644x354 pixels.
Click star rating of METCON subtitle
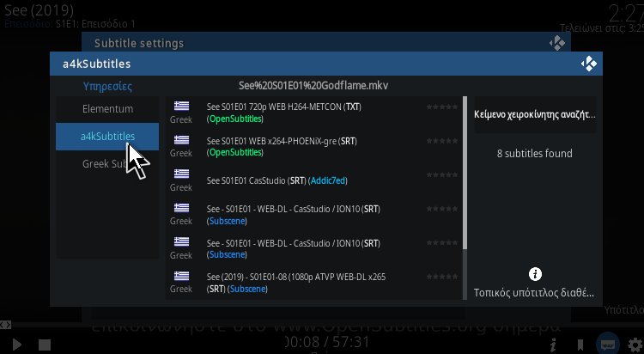pos(442,107)
